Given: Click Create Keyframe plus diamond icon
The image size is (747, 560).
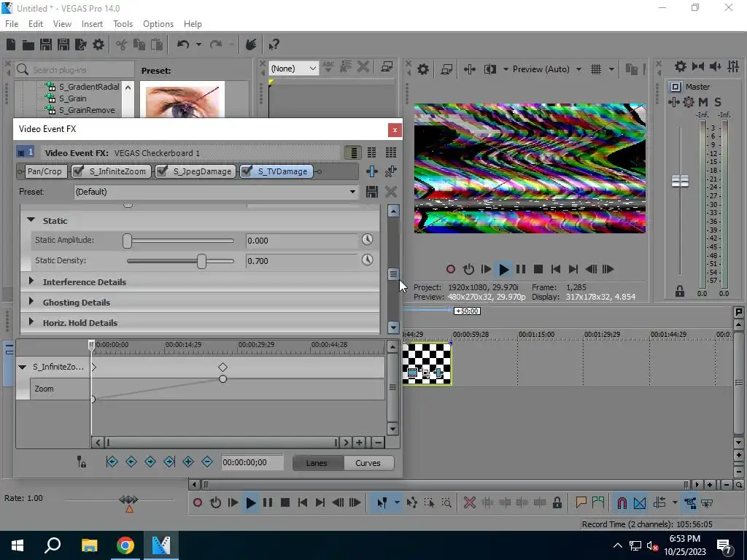Looking at the screenshot, I should click(x=188, y=462).
